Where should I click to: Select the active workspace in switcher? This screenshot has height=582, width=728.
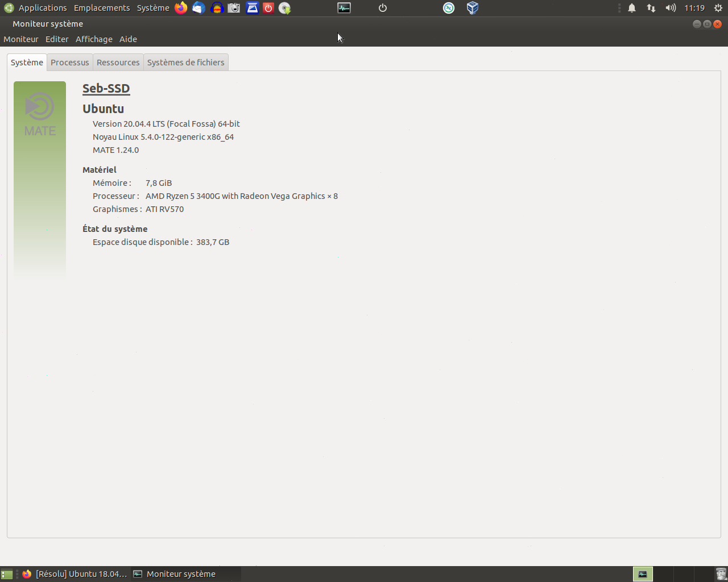643,574
